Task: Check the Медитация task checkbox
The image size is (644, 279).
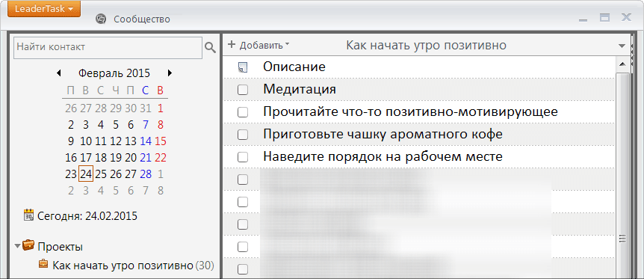Action: pos(243,90)
